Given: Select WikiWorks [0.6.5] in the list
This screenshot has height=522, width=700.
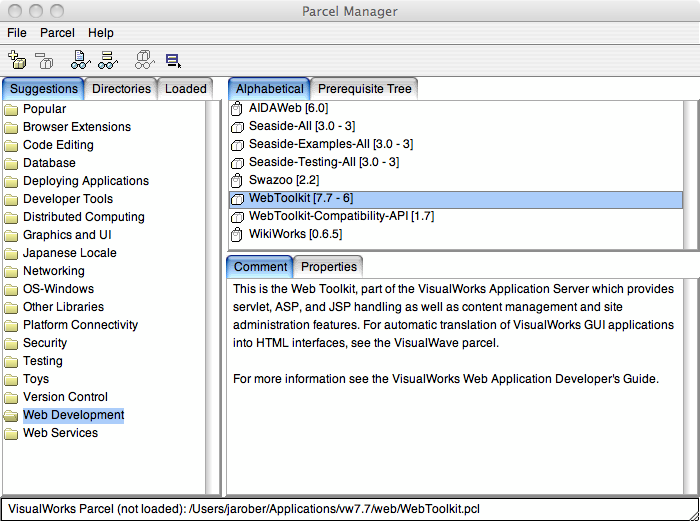Looking at the screenshot, I should (x=296, y=234).
